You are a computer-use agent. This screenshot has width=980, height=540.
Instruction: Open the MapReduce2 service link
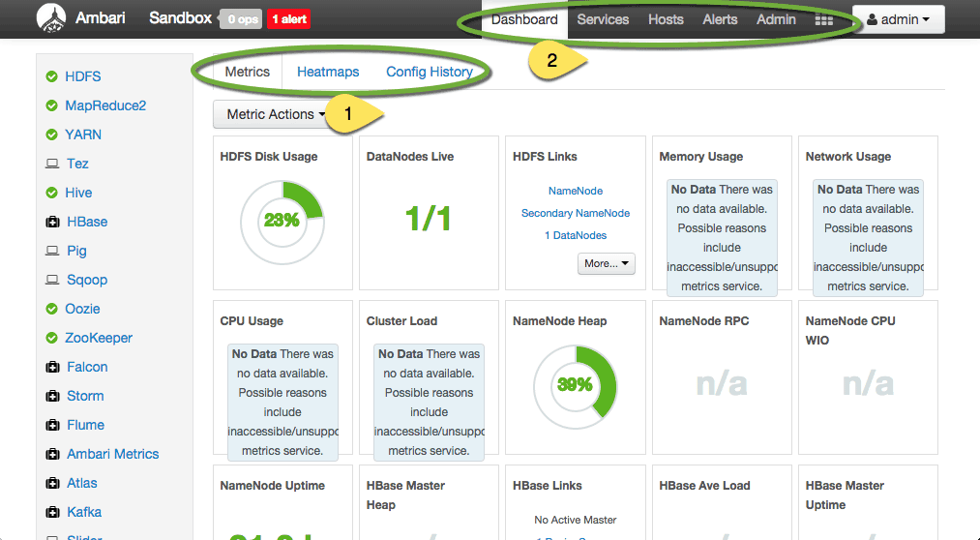coord(105,105)
